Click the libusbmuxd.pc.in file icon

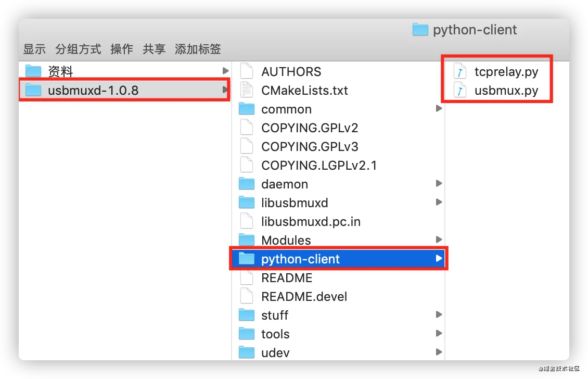coord(246,221)
